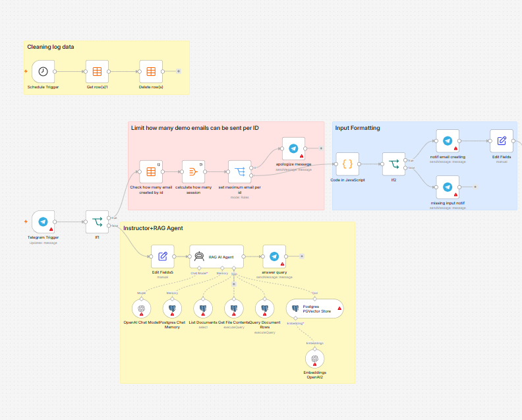This screenshot has height=420, width=522.
Task: Open the Code in JavaScript node
Action: pyautogui.click(x=347, y=164)
